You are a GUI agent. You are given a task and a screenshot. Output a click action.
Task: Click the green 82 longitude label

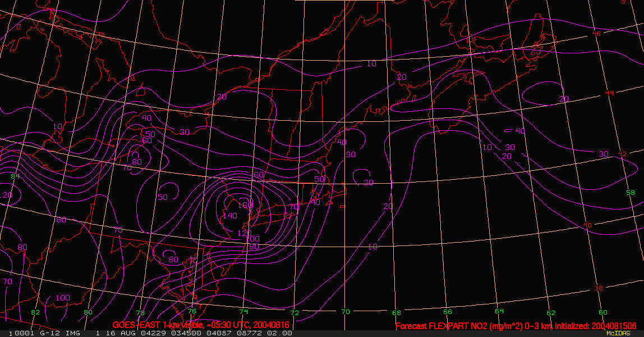[36, 312]
